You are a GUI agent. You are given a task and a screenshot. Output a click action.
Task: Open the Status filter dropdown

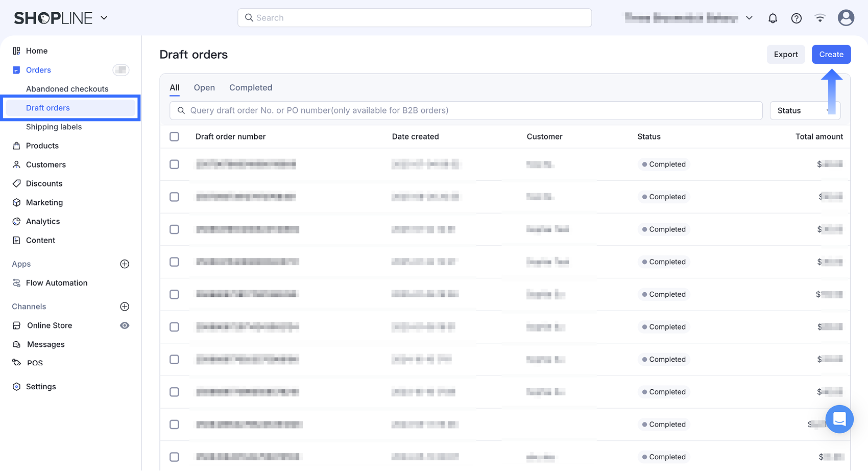coord(805,110)
